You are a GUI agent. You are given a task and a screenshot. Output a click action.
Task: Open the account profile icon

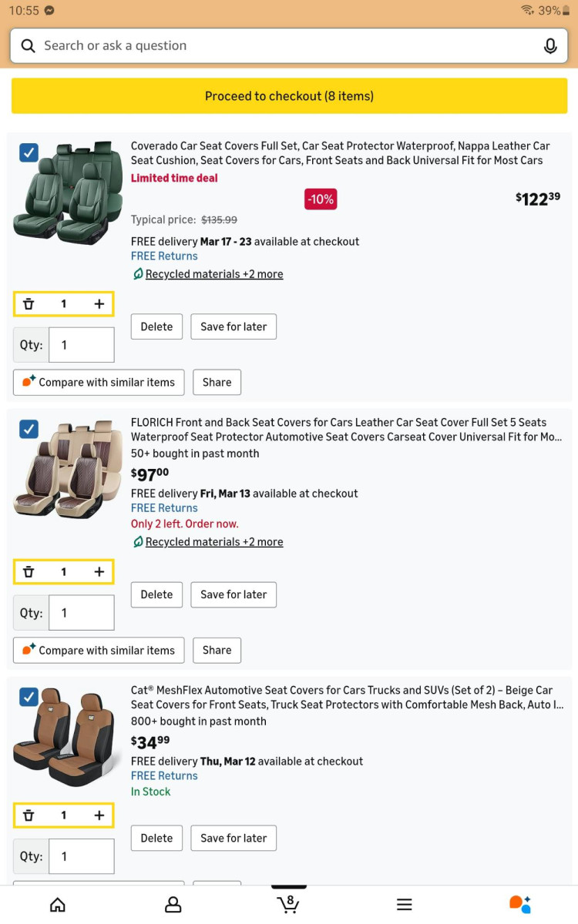(x=173, y=903)
